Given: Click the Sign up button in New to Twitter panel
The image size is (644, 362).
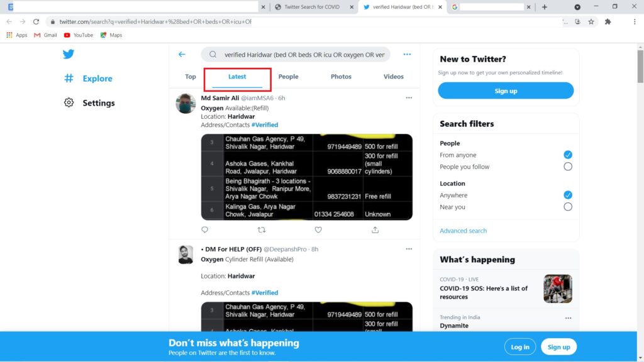Looking at the screenshot, I should tap(506, 90).
